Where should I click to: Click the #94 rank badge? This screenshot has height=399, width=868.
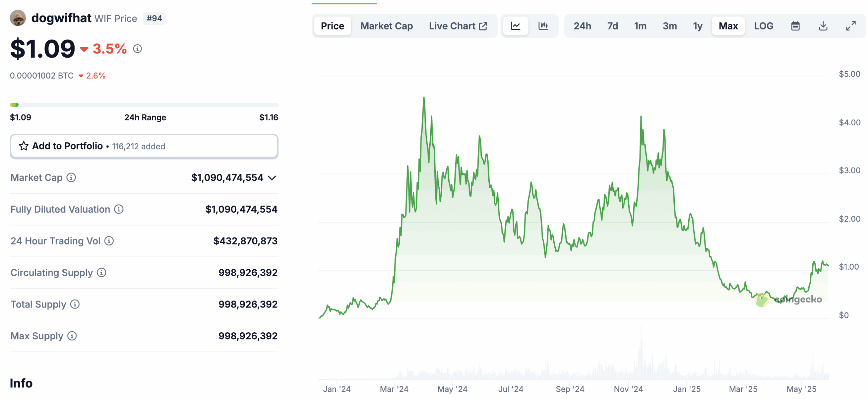pyautogui.click(x=154, y=19)
